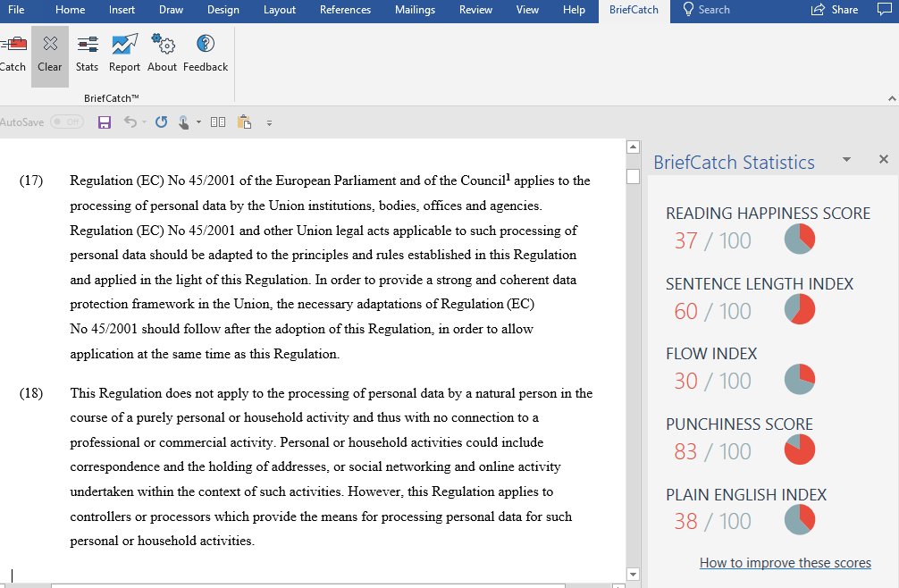This screenshot has height=588, width=899.
Task: Open BriefCatch Statistics pane options dropdown
Action: pos(846,160)
